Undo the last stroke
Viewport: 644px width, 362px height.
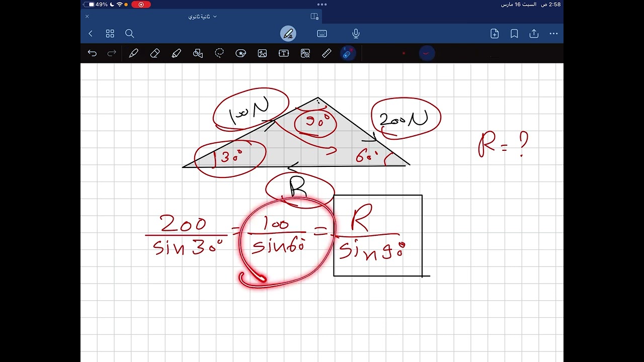[92, 53]
